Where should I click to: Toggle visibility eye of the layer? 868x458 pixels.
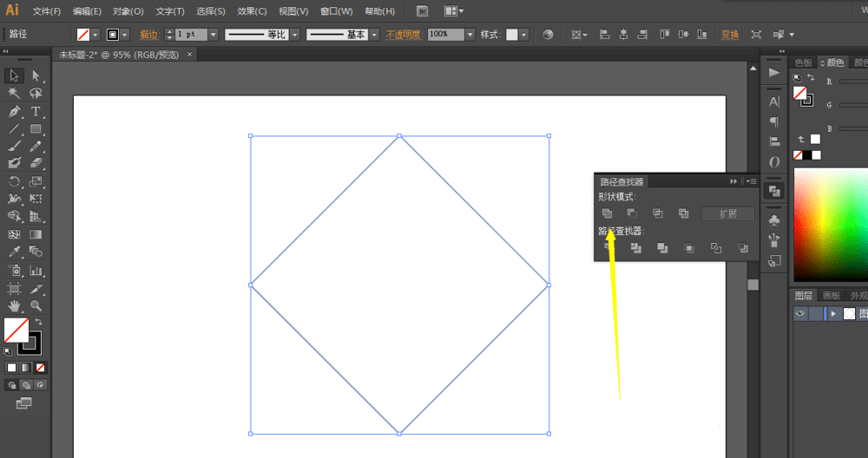(x=800, y=314)
